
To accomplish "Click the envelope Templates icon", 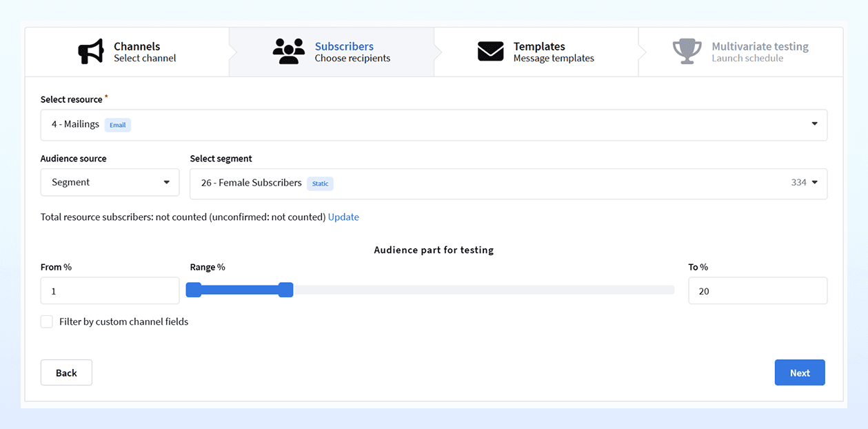I will [491, 52].
